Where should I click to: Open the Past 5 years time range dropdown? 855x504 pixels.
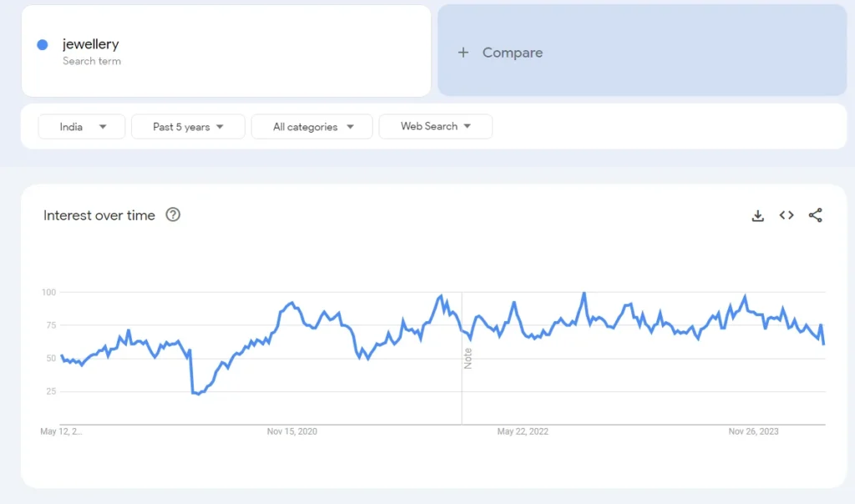coord(188,127)
